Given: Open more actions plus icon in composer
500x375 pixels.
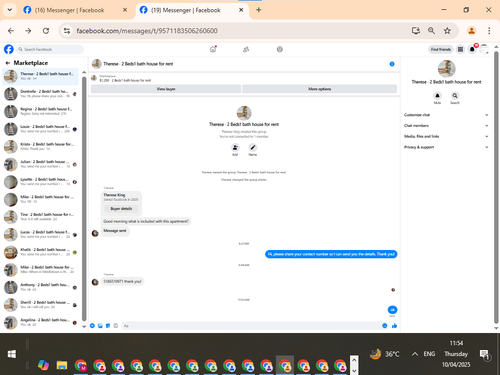Looking at the screenshot, I should (x=92, y=326).
